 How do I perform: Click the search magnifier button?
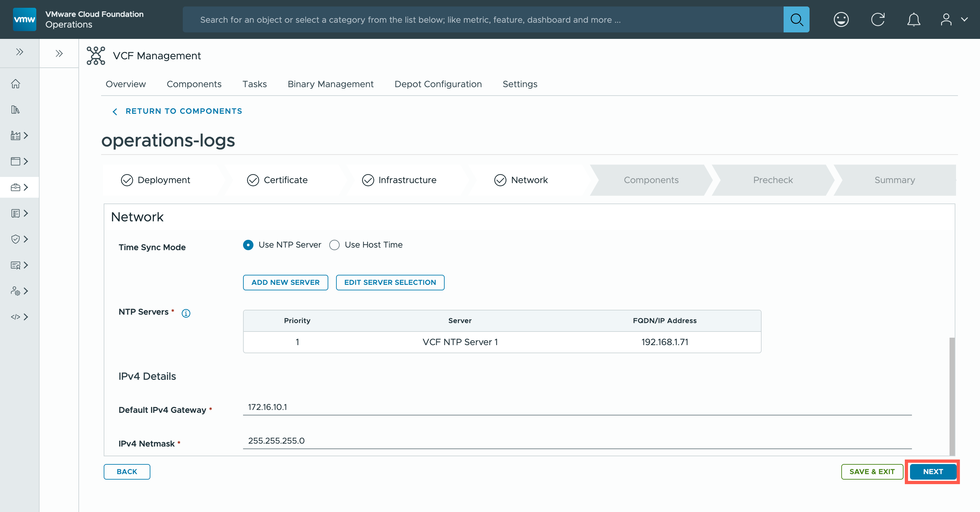pyautogui.click(x=796, y=19)
